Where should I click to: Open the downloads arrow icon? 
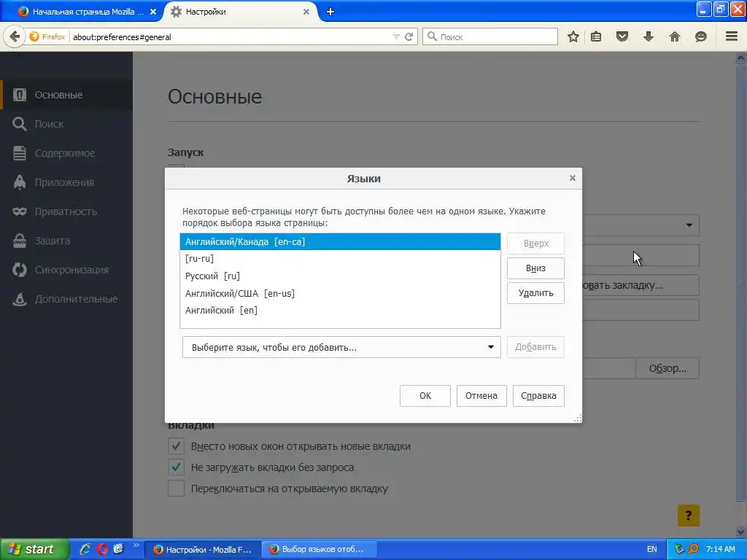point(649,36)
